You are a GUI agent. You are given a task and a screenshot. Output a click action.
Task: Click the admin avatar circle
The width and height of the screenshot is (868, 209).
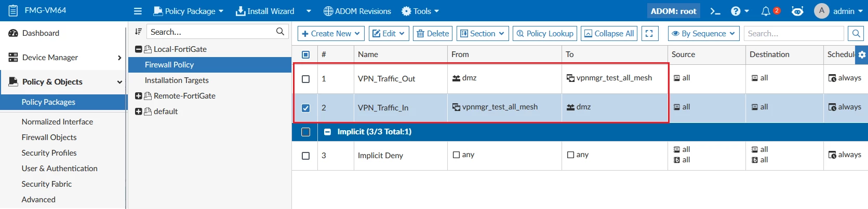click(x=821, y=11)
